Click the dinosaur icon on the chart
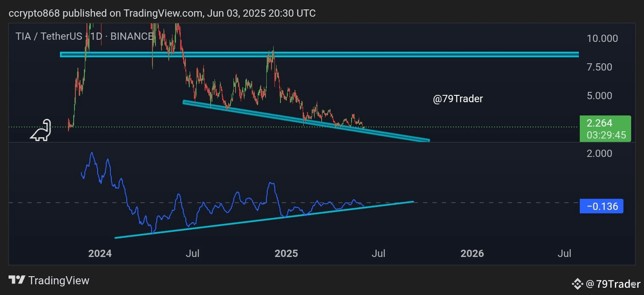This screenshot has height=295, width=644. point(41,130)
